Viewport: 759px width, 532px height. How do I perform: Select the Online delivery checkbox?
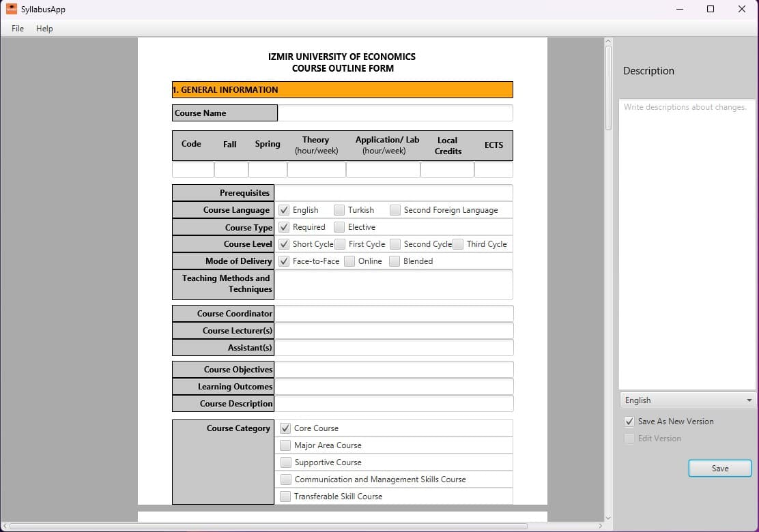[349, 261]
